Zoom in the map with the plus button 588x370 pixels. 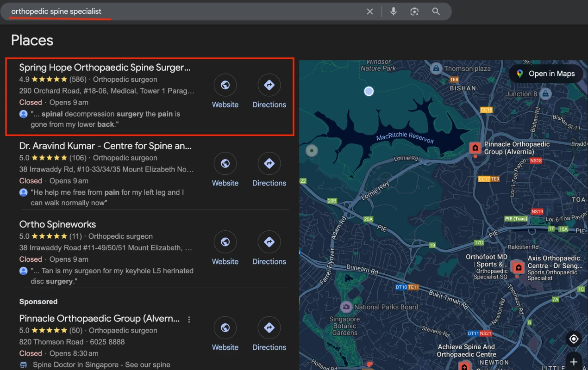[x=574, y=362]
